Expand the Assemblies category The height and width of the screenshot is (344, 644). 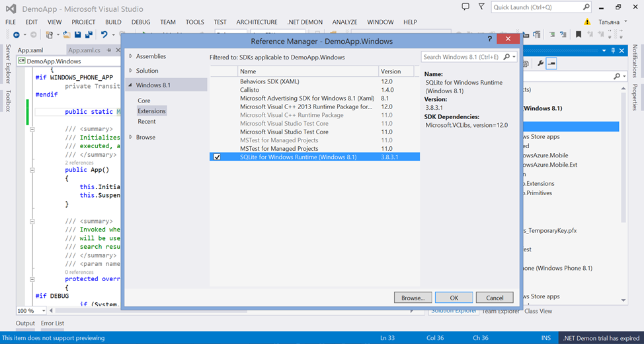[x=131, y=56]
